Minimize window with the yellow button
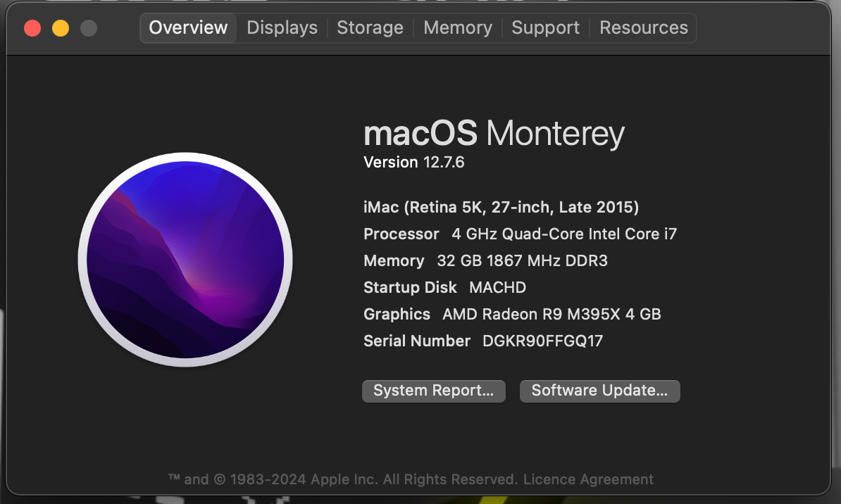Viewport: 841px width, 504px height. [61, 28]
